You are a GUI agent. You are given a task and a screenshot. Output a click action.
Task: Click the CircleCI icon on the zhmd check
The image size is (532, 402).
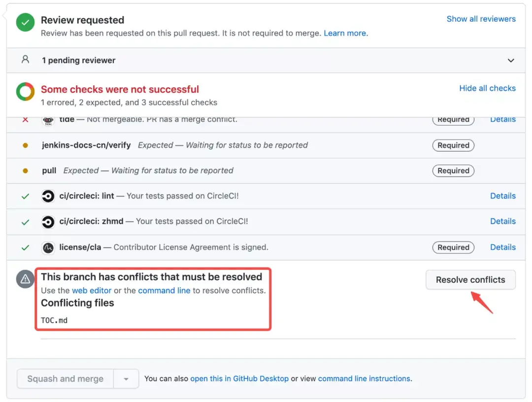click(x=48, y=221)
